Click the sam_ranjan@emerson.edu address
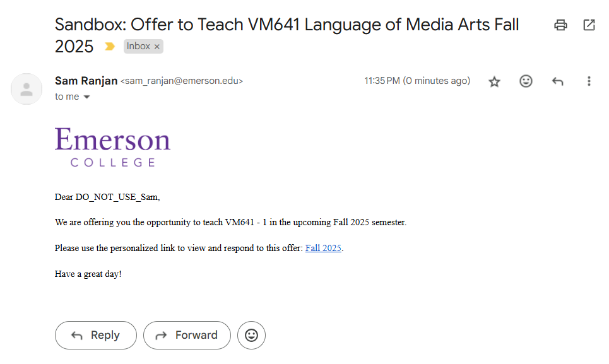609x364 pixels. pyautogui.click(x=182, y=81)
